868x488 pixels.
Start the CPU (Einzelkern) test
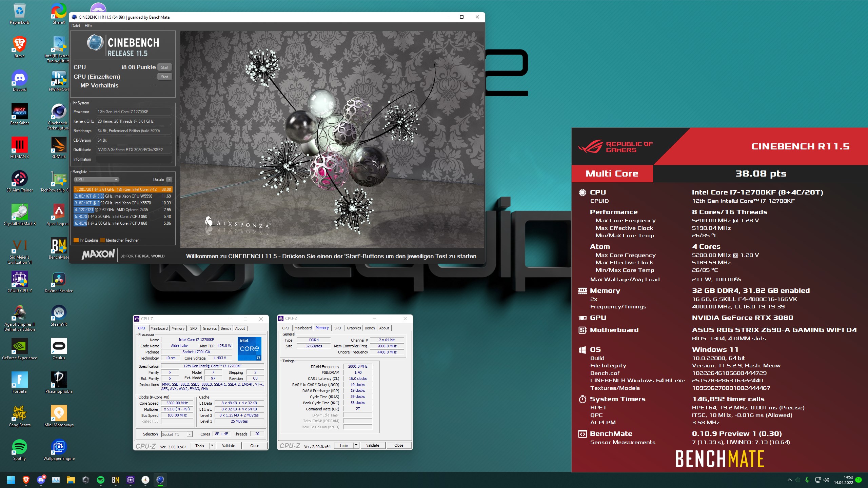tap(164, 77)
